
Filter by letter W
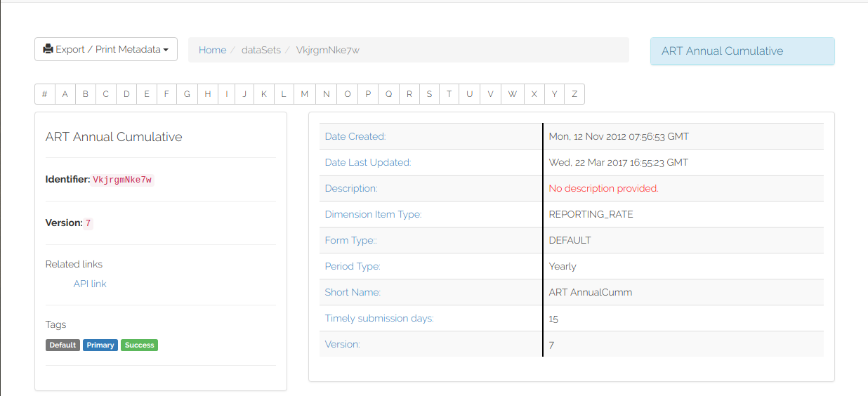(x=512, y=94)
